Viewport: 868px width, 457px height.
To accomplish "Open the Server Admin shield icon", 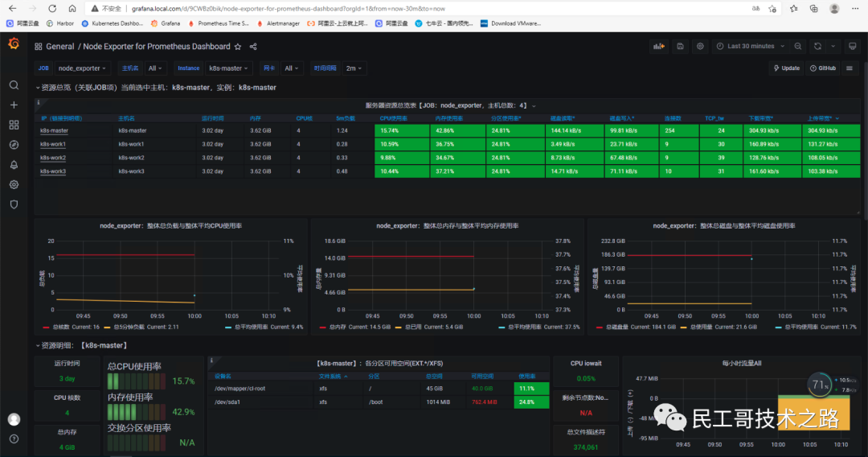I will coord(14,204).
